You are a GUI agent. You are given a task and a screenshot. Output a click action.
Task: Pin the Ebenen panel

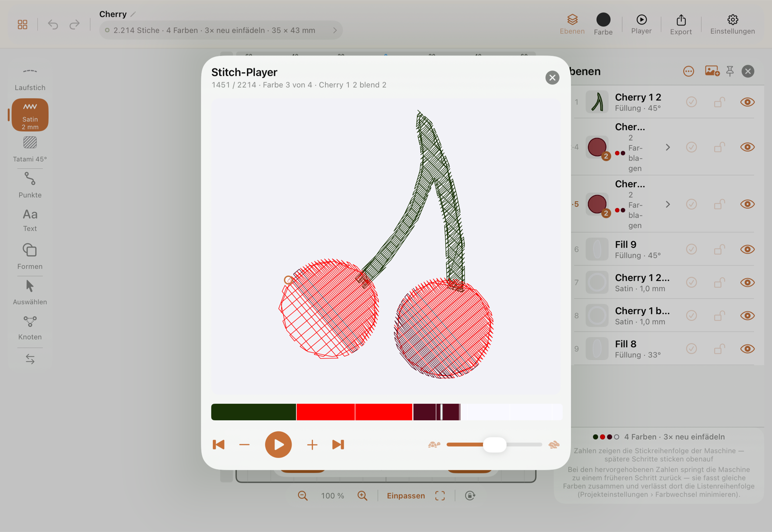pyautogui.click(x=730, y=71)
